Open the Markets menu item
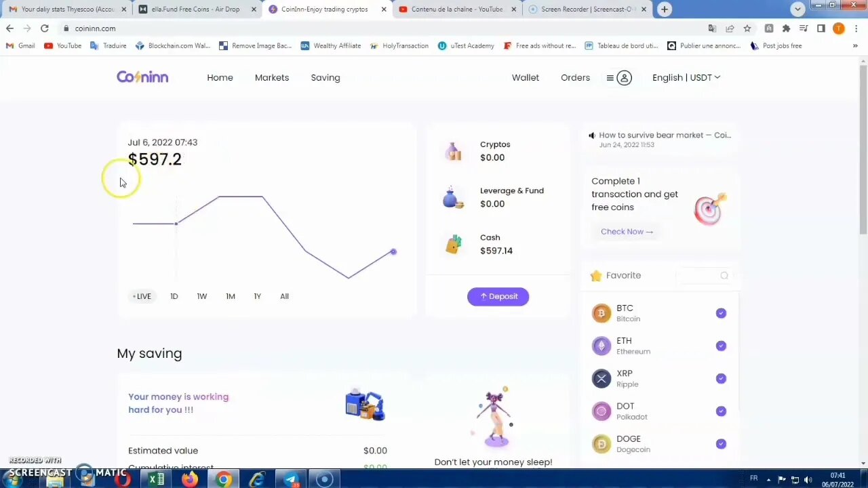Screen dimensions: 868x488 272,77
